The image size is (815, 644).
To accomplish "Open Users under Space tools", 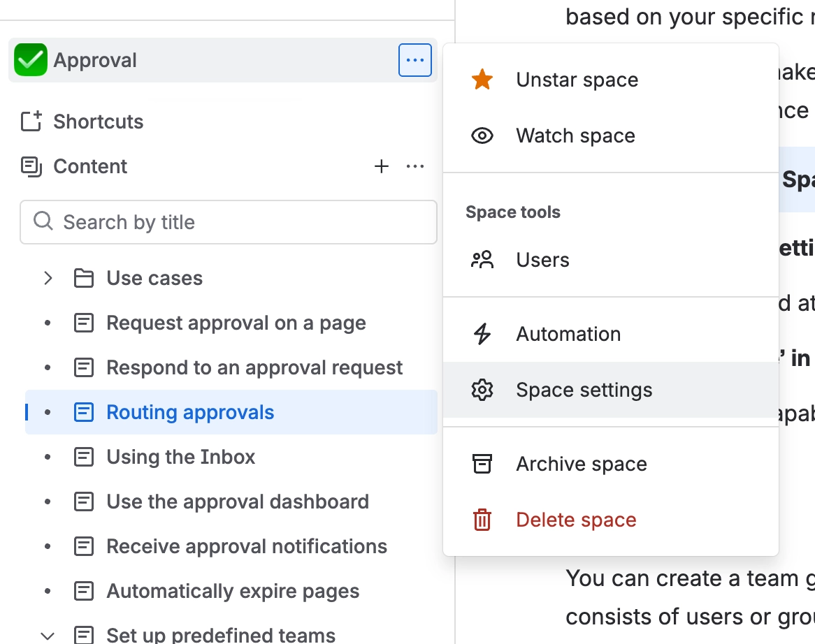I will coord(611,260).
